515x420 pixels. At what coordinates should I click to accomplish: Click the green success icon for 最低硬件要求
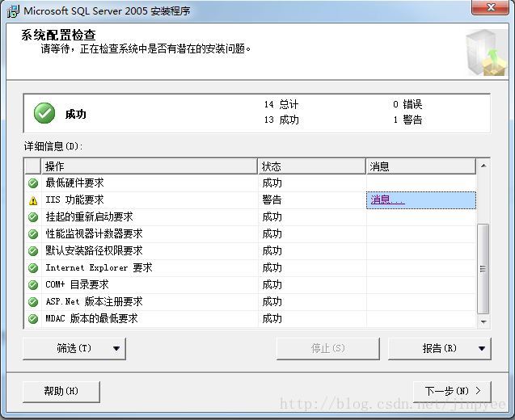(x=33, y=183)
